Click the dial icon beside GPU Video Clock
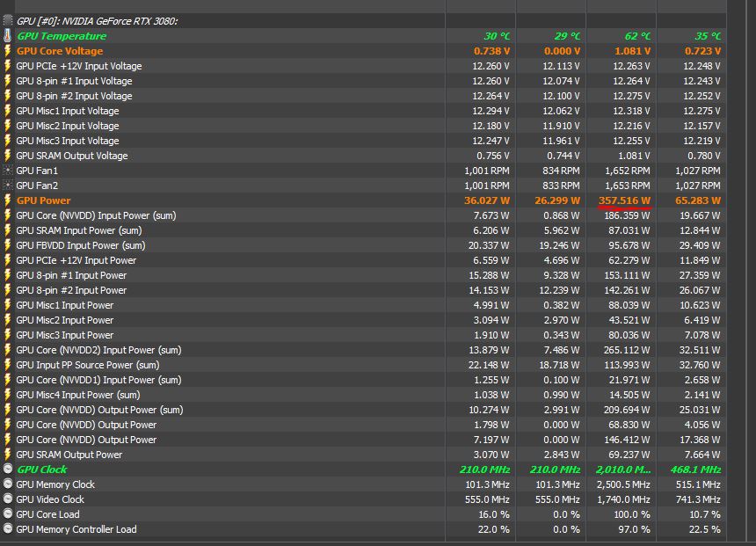 coord(8,499)
